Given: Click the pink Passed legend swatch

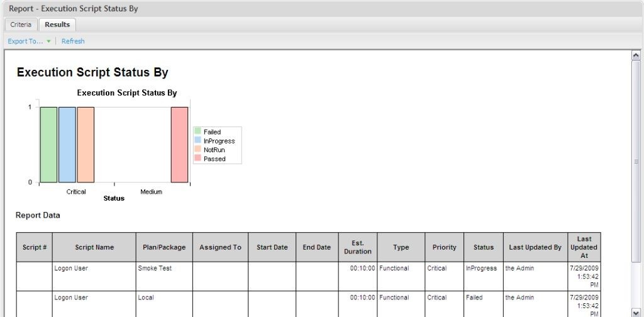Looking at the screenshot, I should [197, 158].
